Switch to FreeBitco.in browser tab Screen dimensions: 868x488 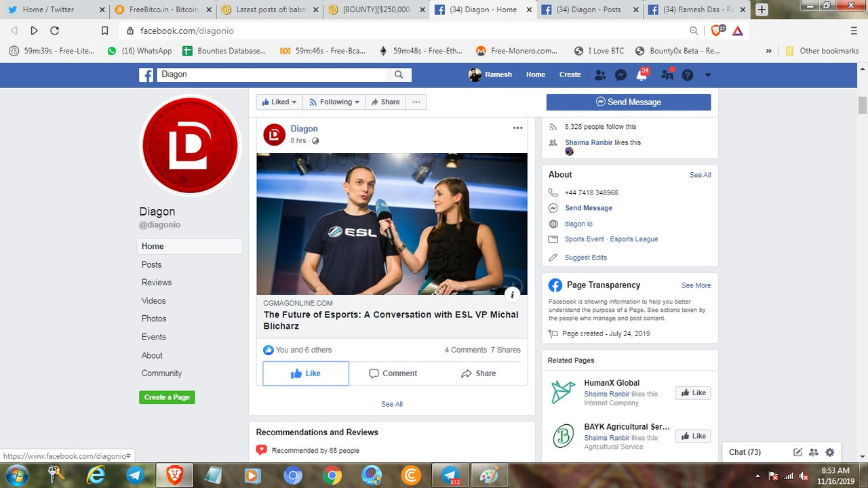[x=163, y=9]
